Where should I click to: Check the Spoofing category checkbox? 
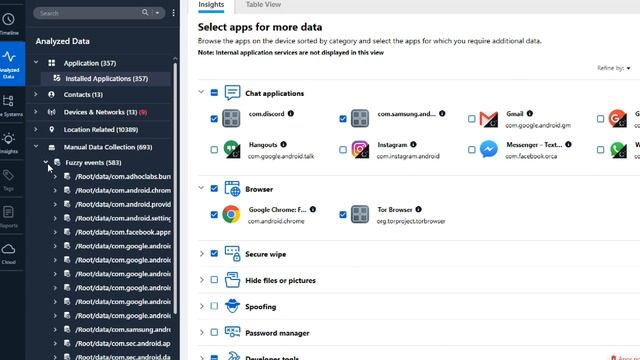coord(214,306)
